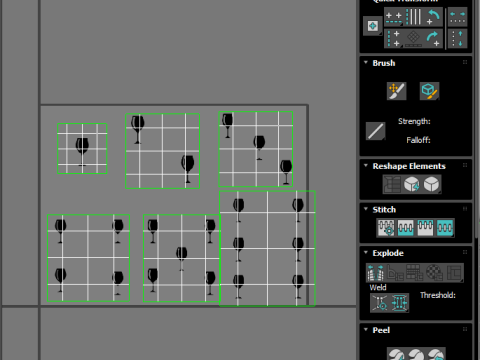Click Flatten by Material ID icon
Screen dimensions: 480x360
pos(434,273)
